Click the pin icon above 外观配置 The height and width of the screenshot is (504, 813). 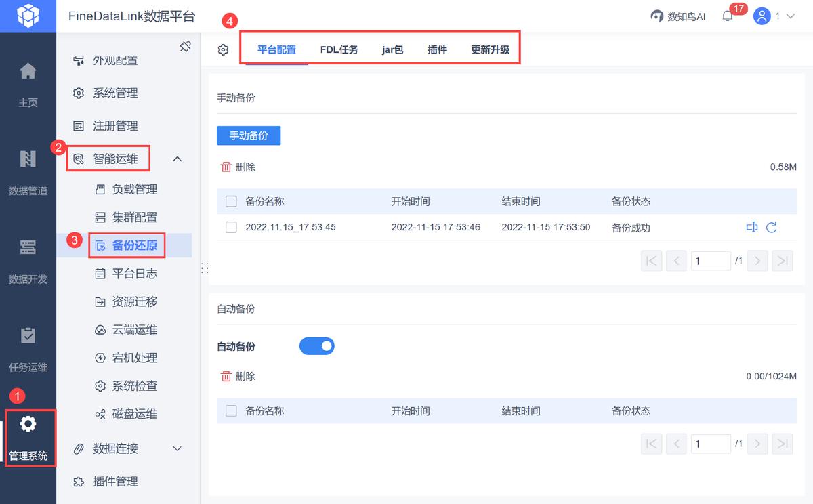pos(185,47)
